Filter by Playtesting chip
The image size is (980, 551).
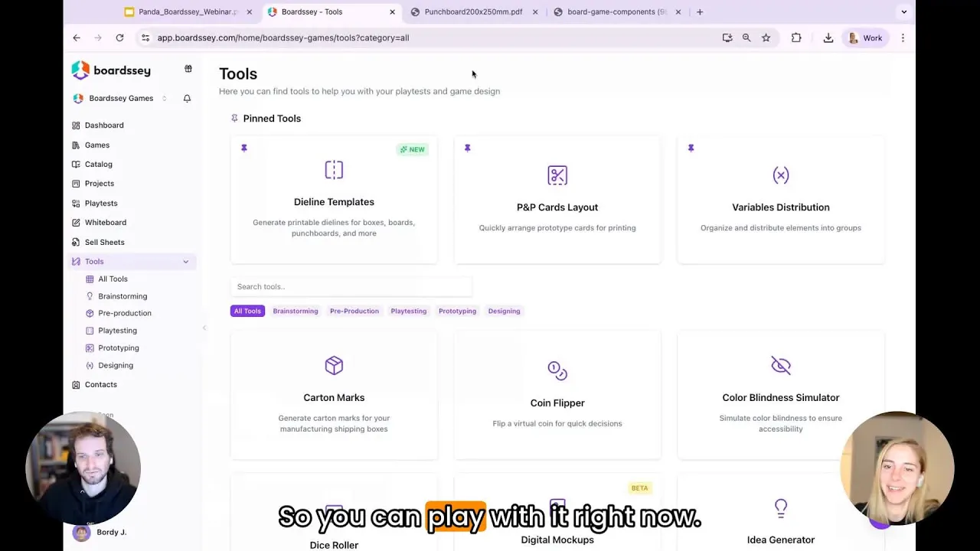[x=409, y=311]
